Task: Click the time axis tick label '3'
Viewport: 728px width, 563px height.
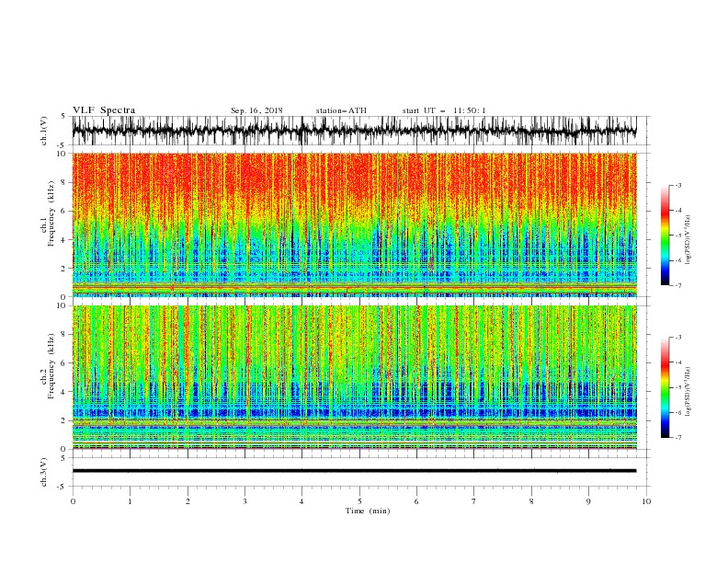Action: (245, 501)
